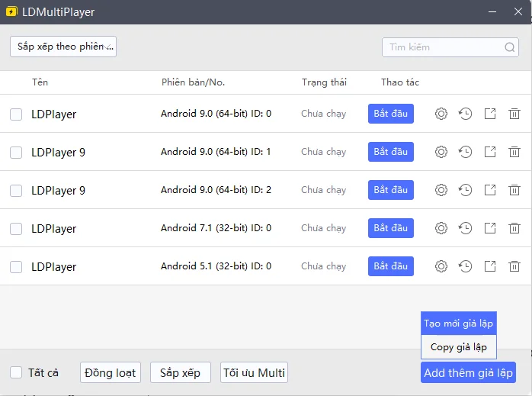532x396 pixels.
Task: Click the 'Sắp xếp' arrange button
Action: 181,372
